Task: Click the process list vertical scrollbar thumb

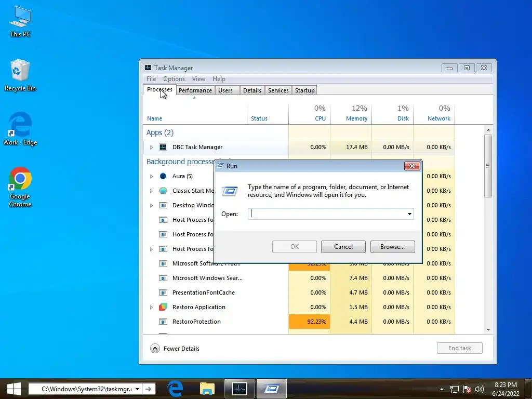Action: 488,166
